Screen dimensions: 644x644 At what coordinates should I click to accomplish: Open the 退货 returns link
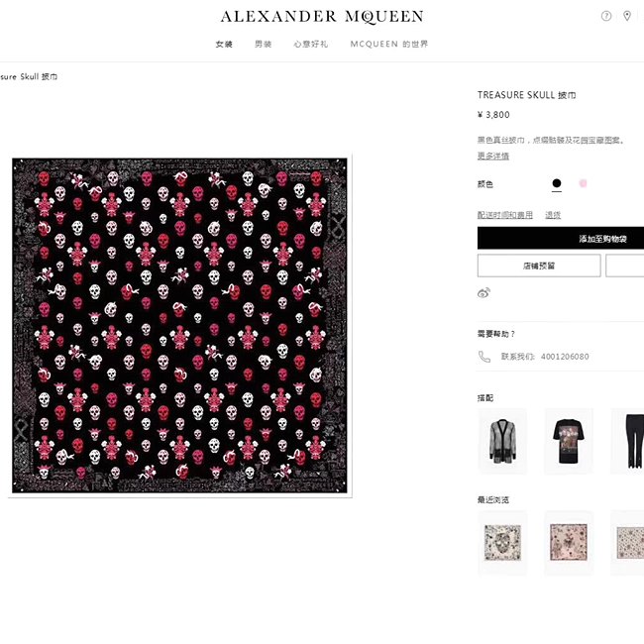tap(553, 215)
